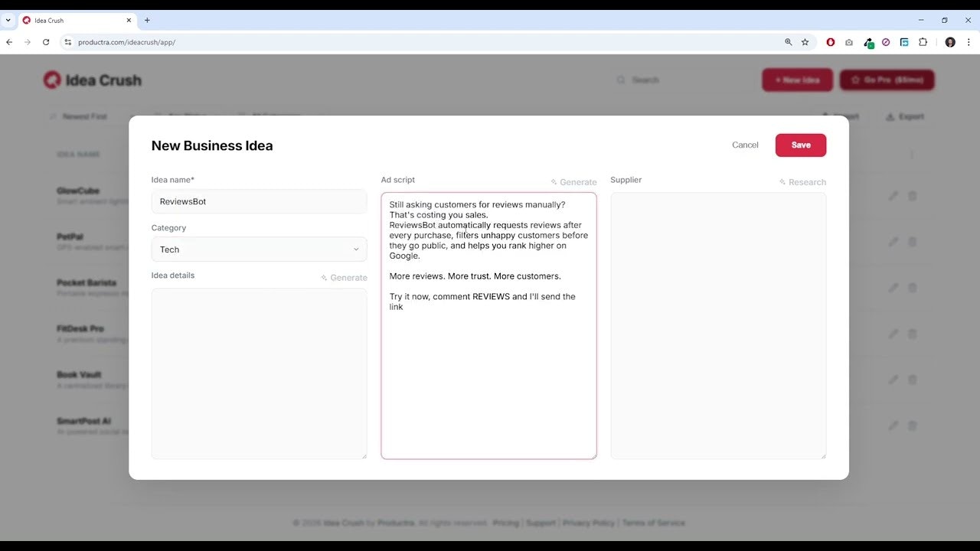
Task: Delete the FitDesk Pro trash icon
Action: pos(913,334)
